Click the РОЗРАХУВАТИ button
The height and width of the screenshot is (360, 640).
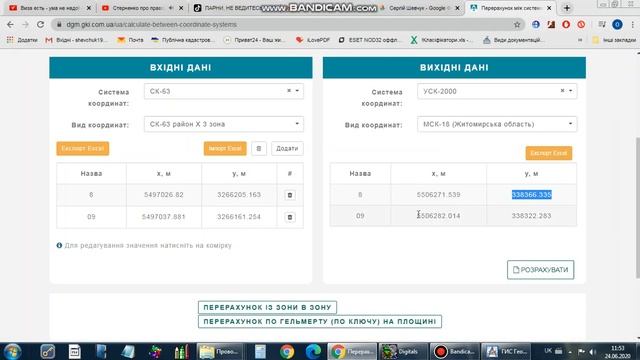(x=540, y=270)
